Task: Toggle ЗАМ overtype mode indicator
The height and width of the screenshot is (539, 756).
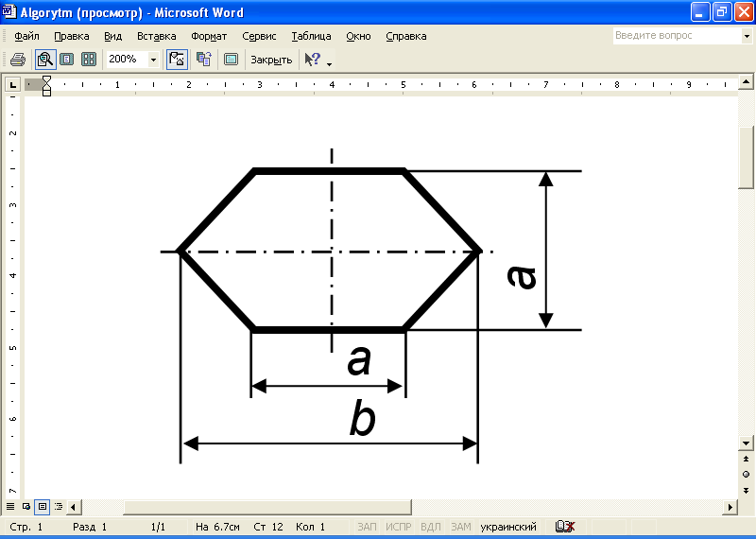Action: coord(460,527)
